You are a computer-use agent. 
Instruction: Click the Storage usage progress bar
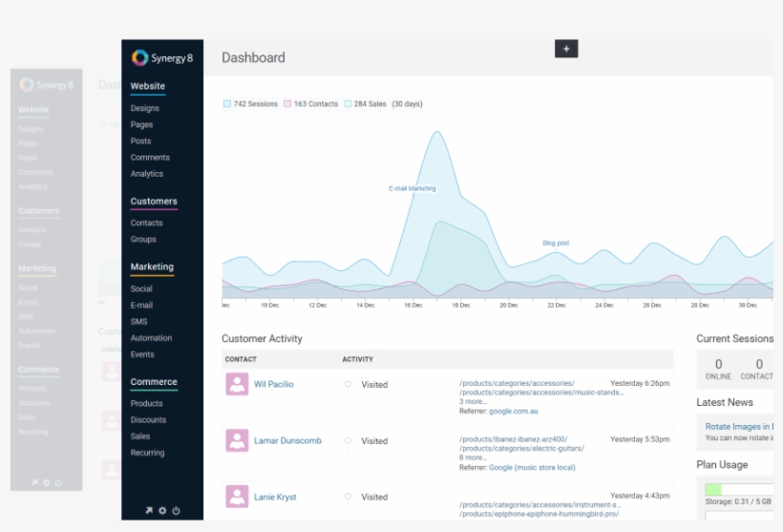[x=740, y=489]
